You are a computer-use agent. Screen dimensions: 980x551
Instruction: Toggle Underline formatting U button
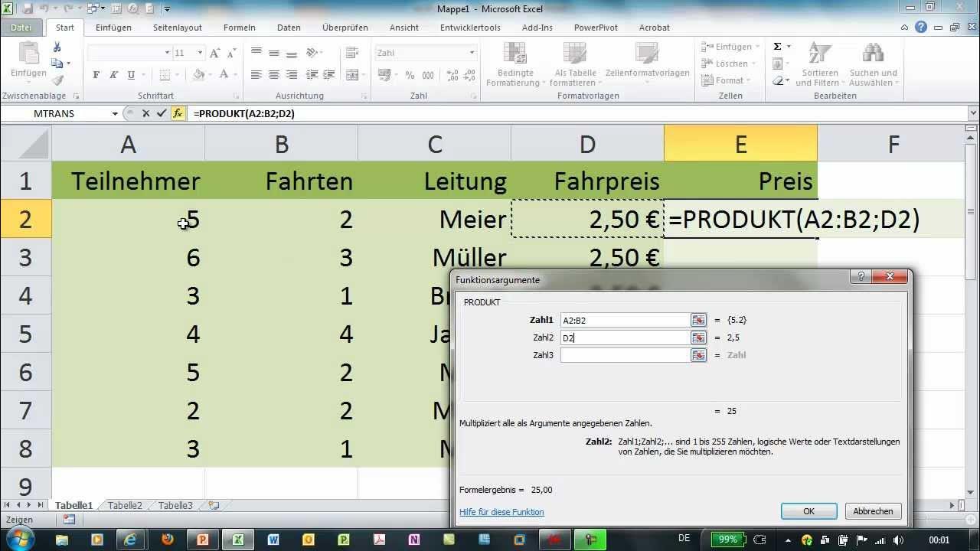coord(132,75)
